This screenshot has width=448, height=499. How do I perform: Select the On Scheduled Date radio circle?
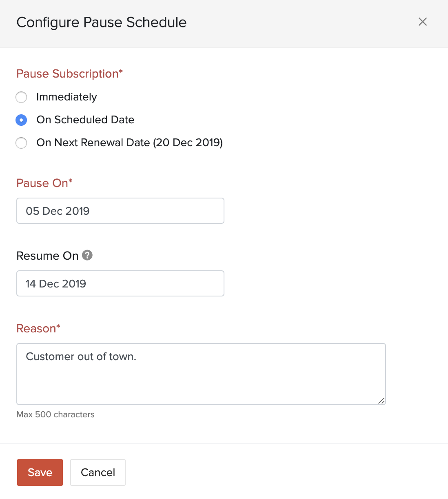coord(21,120)
